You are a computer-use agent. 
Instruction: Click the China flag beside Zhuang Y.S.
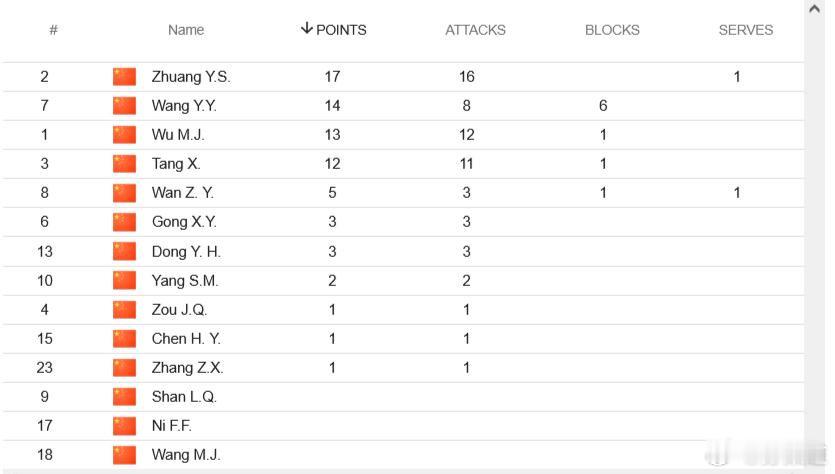[124, 77]
